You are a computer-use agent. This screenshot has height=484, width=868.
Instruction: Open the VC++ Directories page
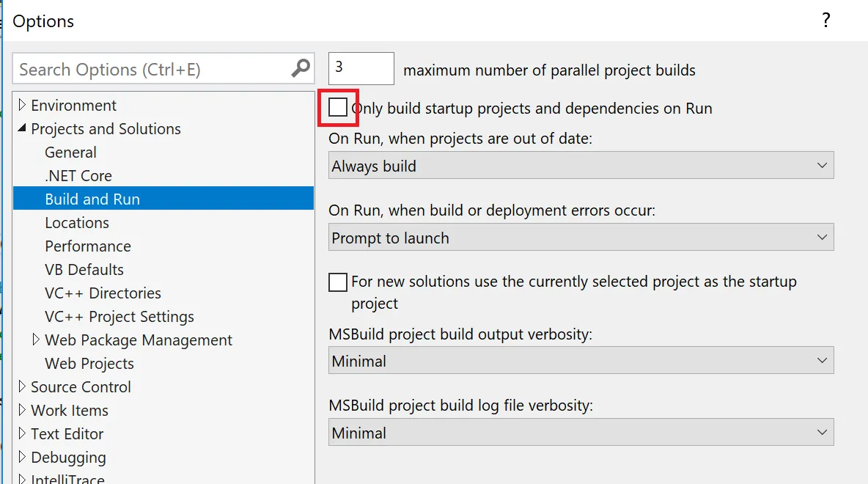[x=103, y=293]
